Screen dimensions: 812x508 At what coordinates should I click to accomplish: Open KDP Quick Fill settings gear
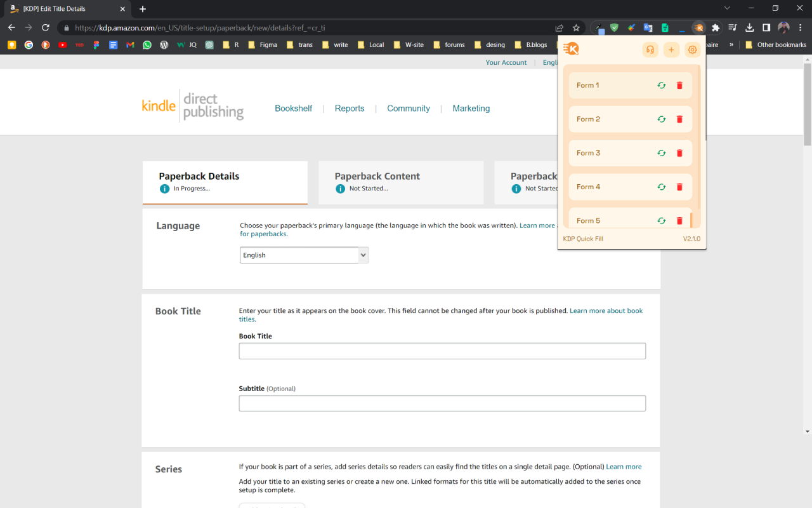693,50
